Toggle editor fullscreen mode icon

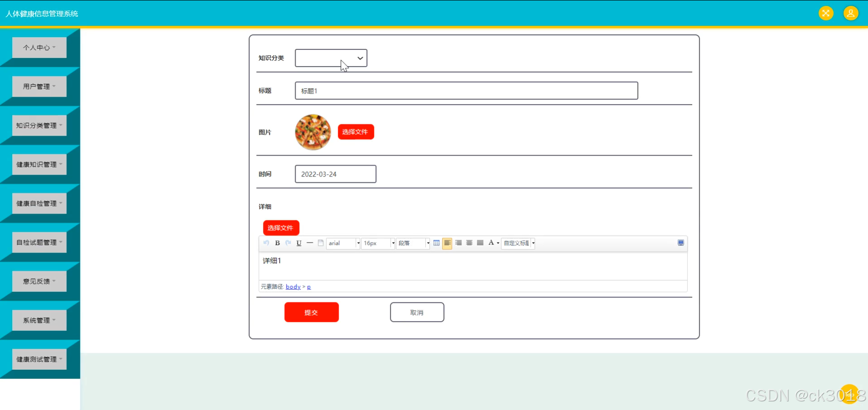point(681,243)
